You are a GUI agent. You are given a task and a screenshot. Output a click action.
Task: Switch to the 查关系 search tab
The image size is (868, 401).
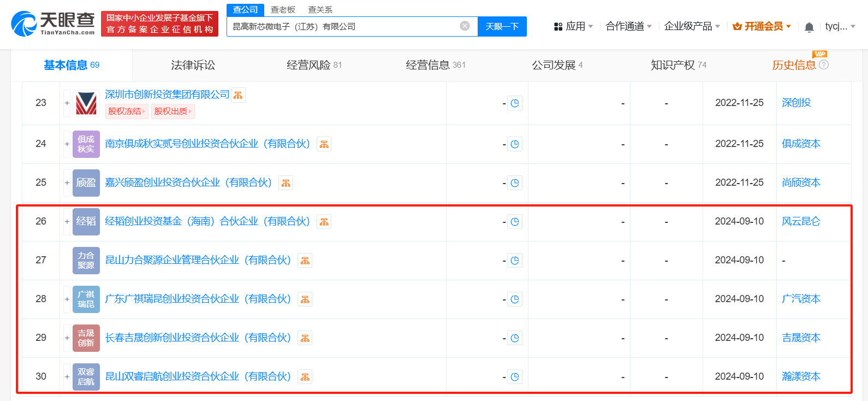click(320, 10)
